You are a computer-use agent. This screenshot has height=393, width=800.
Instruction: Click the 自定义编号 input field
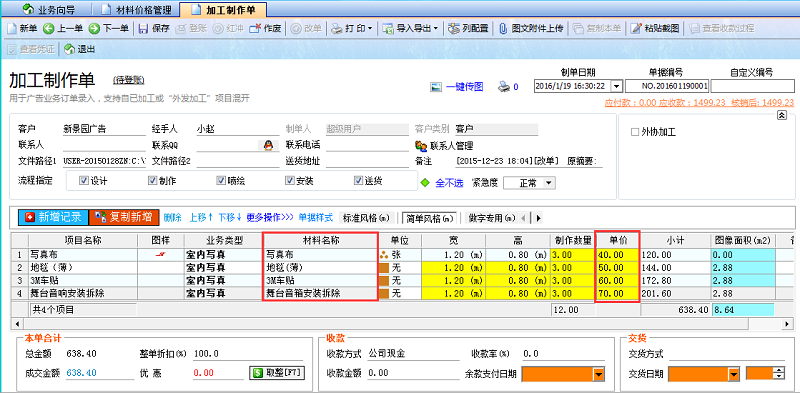coord(753,86)
